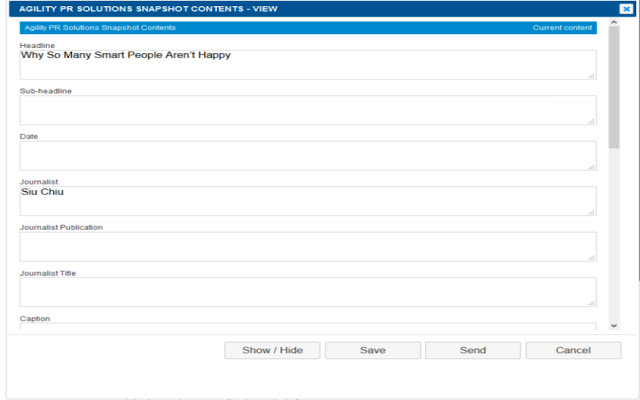Viewport: 640px width, 400px height.
Task: Edit the Journalist field containing Siu Chiu
Action: coord(308,201)
